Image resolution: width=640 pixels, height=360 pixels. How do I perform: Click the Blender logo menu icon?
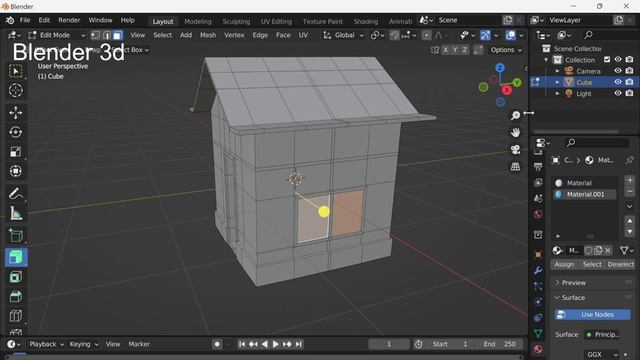point(10,20)
